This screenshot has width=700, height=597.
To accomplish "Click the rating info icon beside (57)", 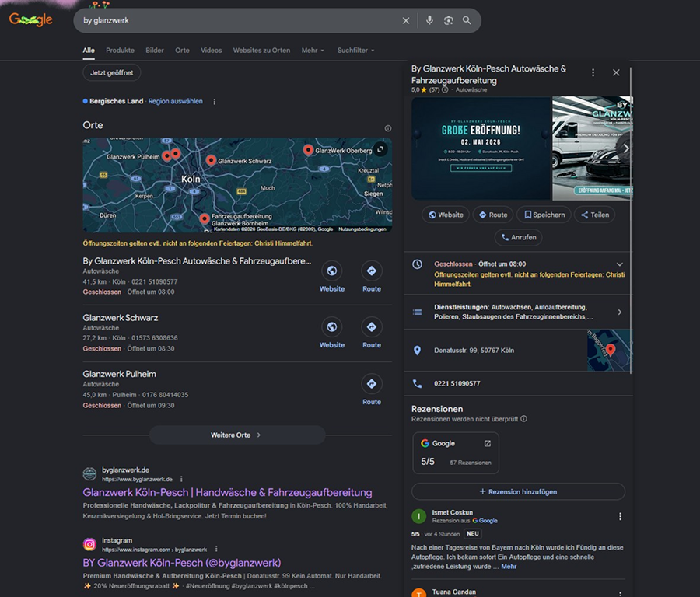I will (x=445, y=89).
